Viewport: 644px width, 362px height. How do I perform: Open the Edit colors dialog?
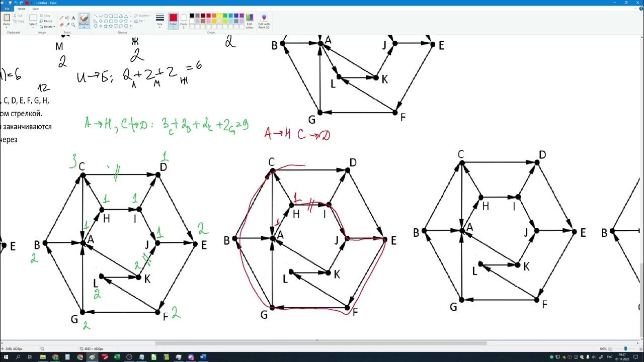[x=250, y=21]
